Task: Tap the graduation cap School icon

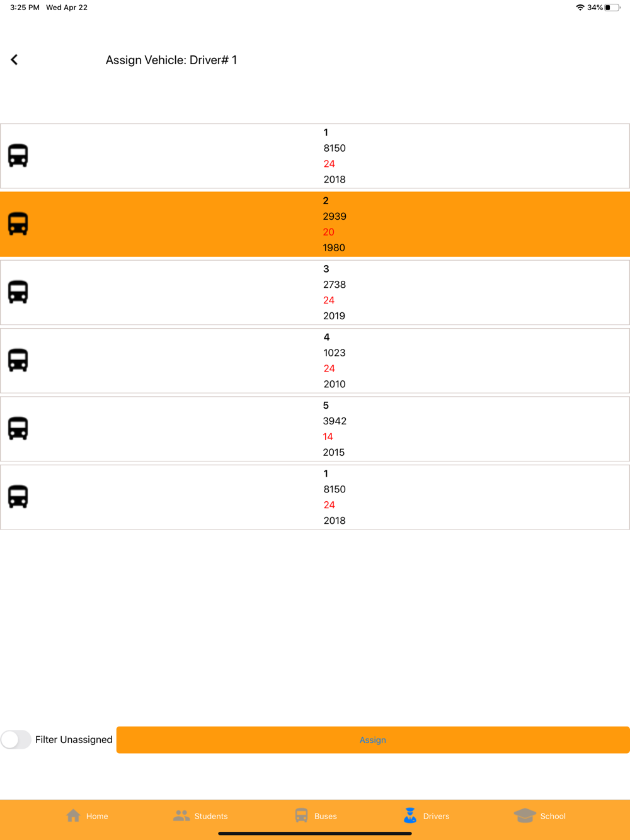Action: 524,815
